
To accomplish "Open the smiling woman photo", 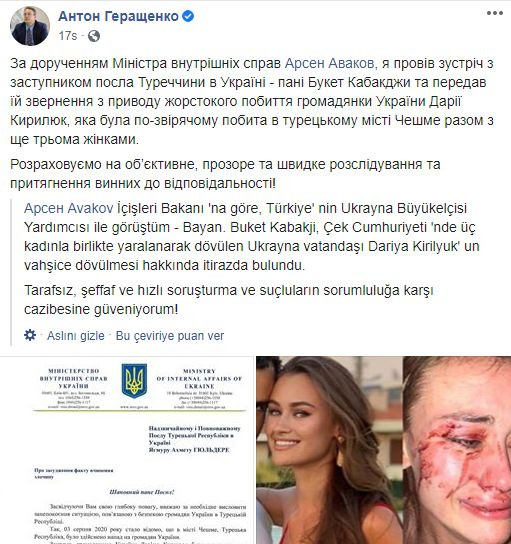I will point(329,450).
